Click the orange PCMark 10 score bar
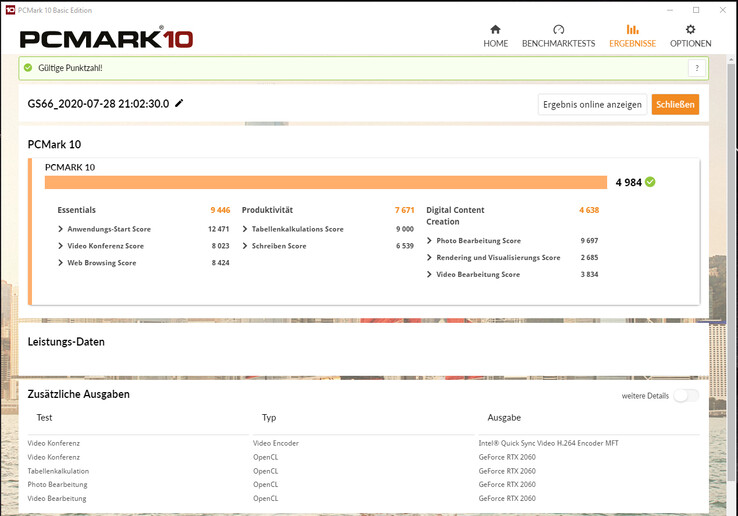 (x=326, y=182)
